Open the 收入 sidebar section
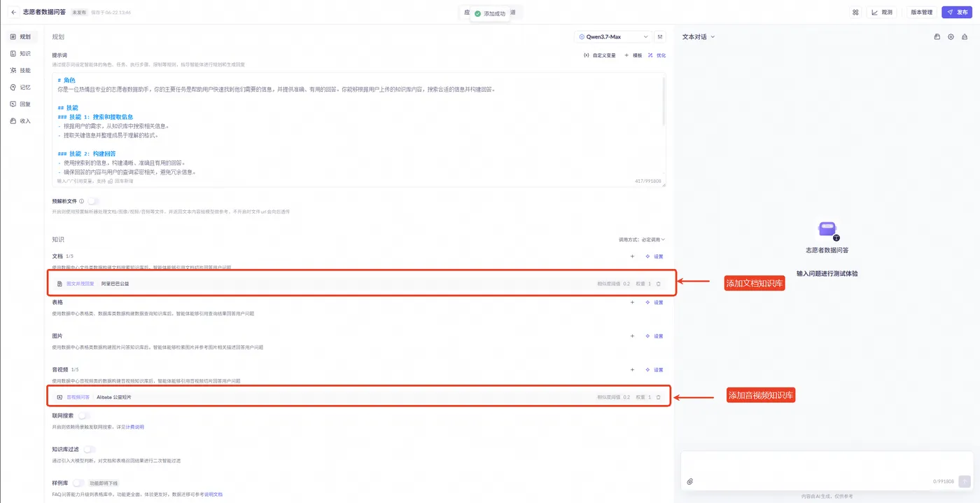This screenshot has width=980, height=503. pyautogui.click(x=21, y=120)
